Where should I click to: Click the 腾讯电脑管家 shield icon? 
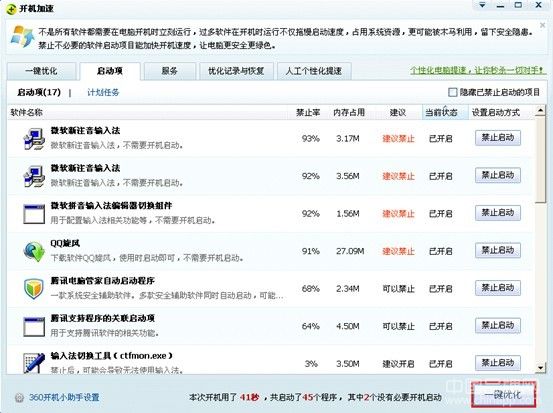(34, 289)
